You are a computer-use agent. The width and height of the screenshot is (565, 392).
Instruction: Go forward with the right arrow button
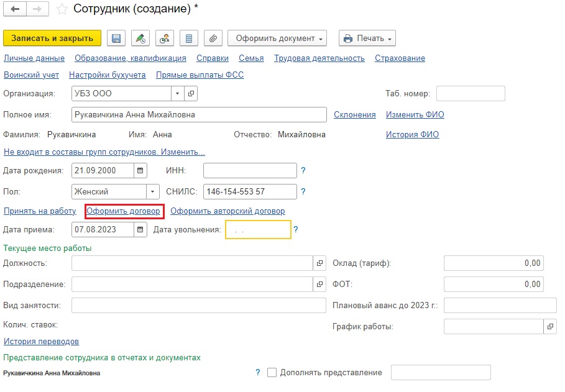37,9
